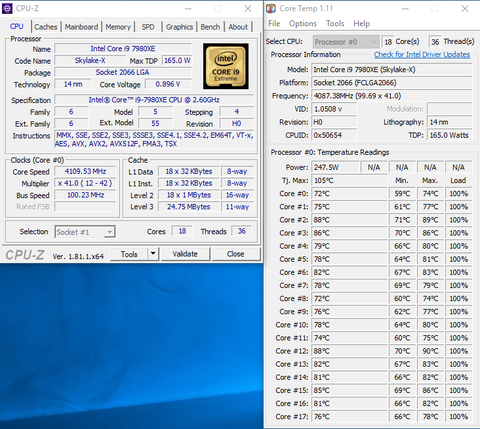Image resolution: width=480 pixels, height=429 pixels.
Task: Click the Multiplier value x 41.0 (12 - 42)
Action: pos(85,183)
